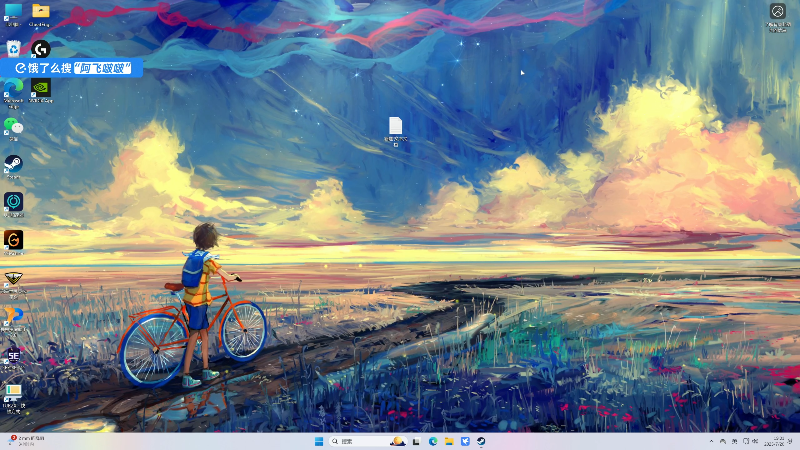Click the blue Ele.me search banner

pos(72,68)
